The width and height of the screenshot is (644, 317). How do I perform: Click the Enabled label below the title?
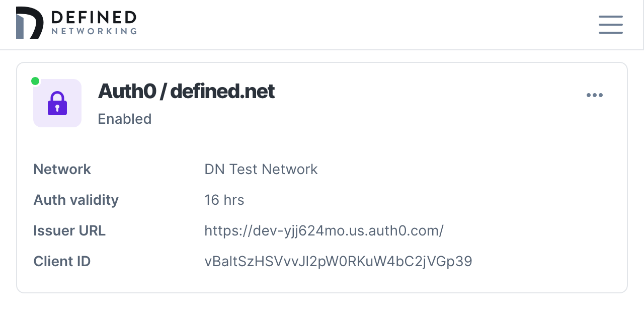125,119
